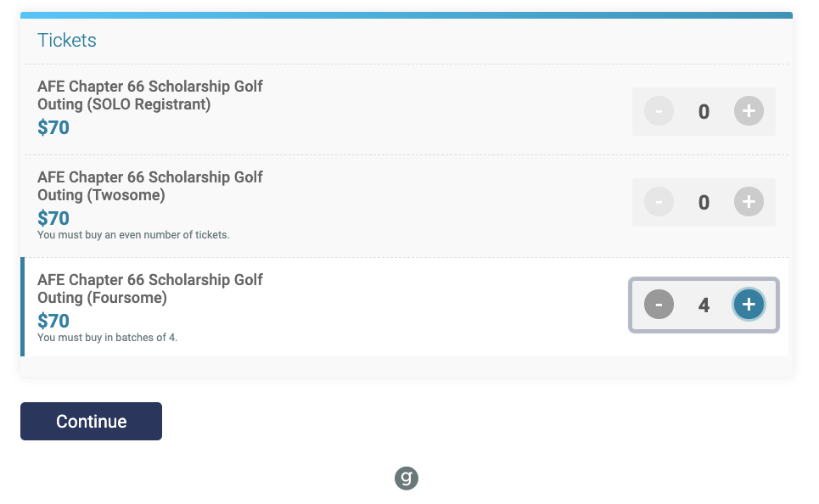Decrease SOLO Registrant ticket quantity
819x504 pixels.
click(x=659, y=110)
